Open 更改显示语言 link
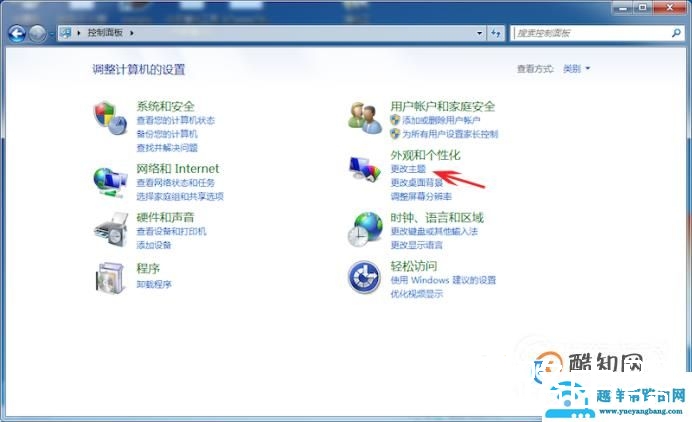The height and width of the screenshot is (422, 692). (417, 245)
